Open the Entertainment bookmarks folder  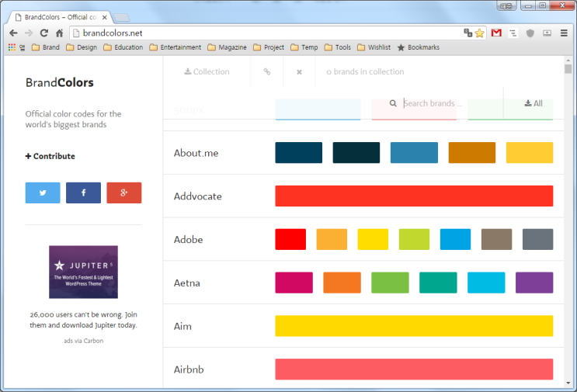[175, 47]
